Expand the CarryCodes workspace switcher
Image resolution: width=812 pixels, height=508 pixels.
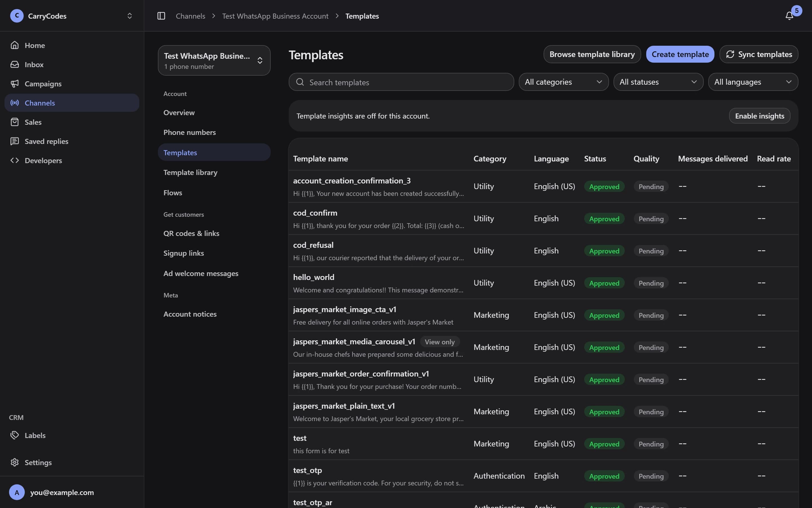coord(129,16)
